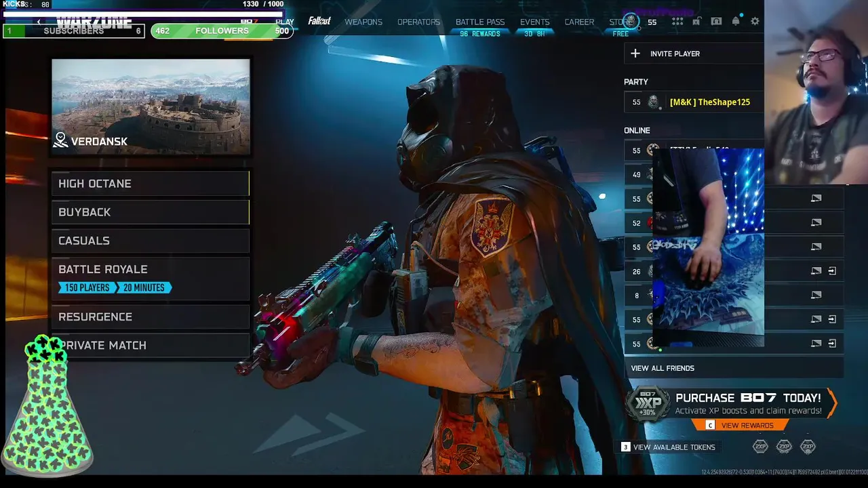Click the streamer face webcam overlay
The image size is (868, 488).
(816, 92)
